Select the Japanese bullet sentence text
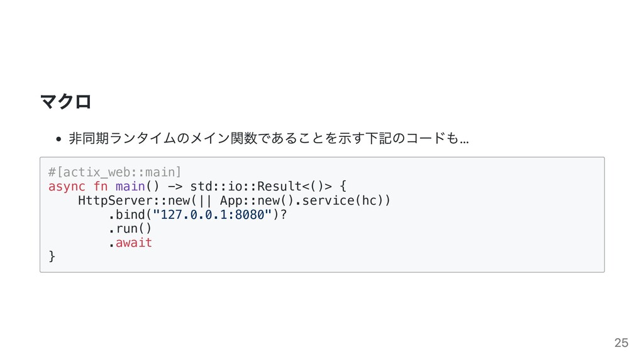644x362 pixels. pyautogui.click(x=269, y=138)
